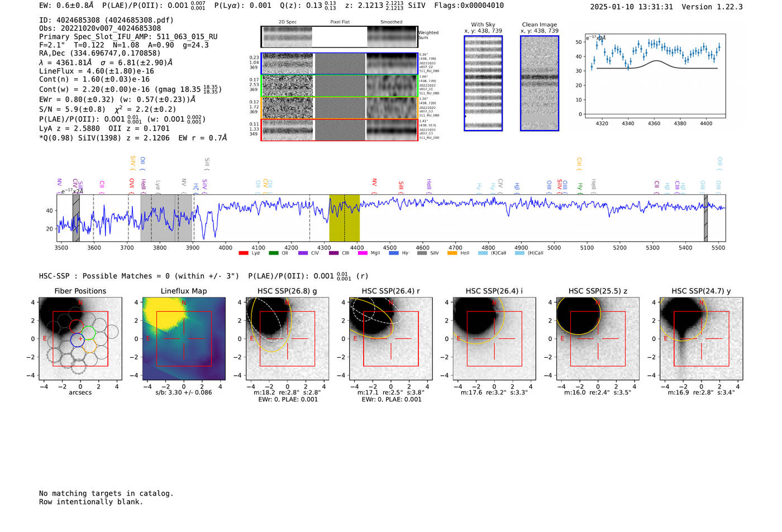Open the HSC SSP(26.4) i image
This screenshot has width=782, height=532.
[494, 338]
